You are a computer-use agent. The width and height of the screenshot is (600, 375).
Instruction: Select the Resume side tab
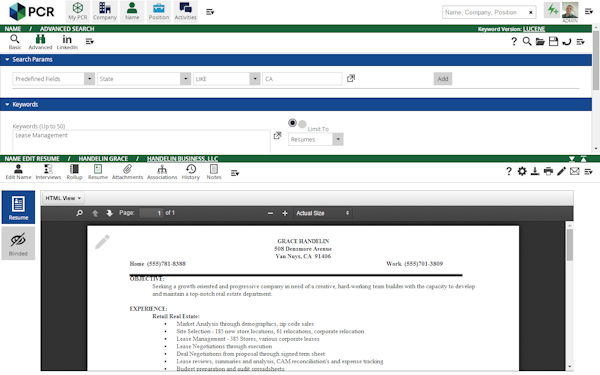pyautogui.click(x=18, y=207)
